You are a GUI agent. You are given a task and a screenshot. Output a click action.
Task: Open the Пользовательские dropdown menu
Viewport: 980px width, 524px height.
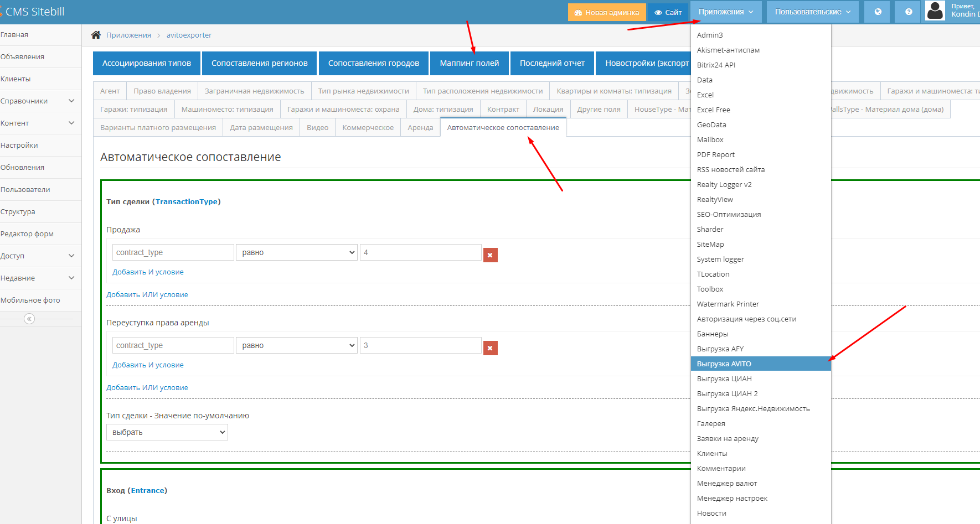pos(812,12)
